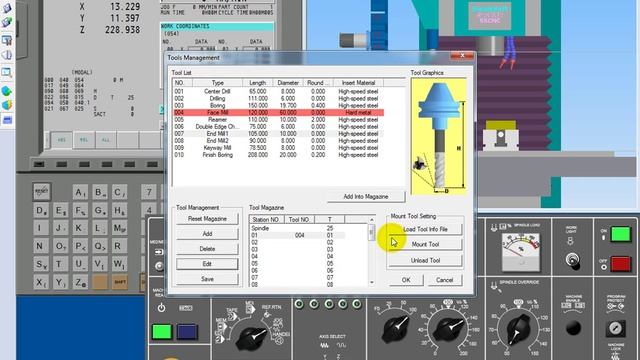Image resolution: width=640 pixels, height=360 pixels.
Task: Click the ALL soft key on the display
Action: pyautogui.click(x=106, y=140)
